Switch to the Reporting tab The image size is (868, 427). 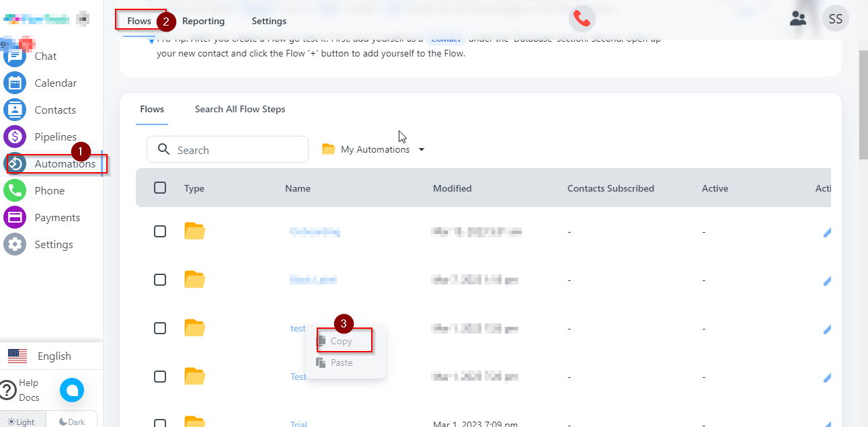click(203, 21)
